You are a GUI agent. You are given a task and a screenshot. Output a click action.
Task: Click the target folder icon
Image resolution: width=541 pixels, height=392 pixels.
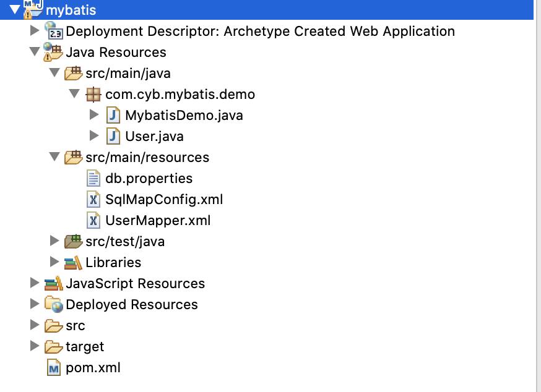click(53, 346)
